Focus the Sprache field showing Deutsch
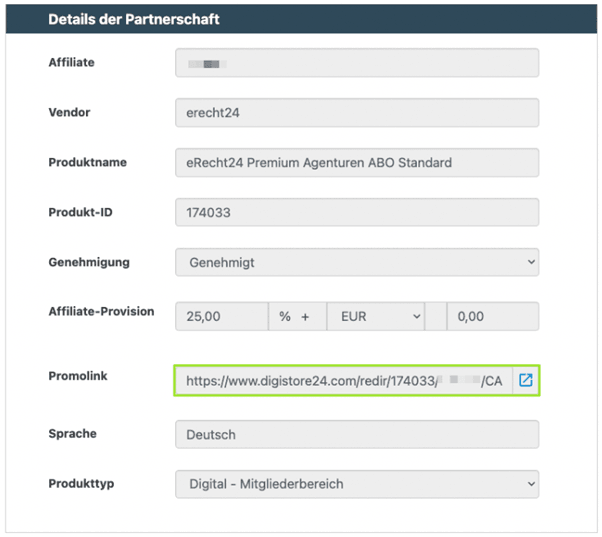 pos(357,434)
